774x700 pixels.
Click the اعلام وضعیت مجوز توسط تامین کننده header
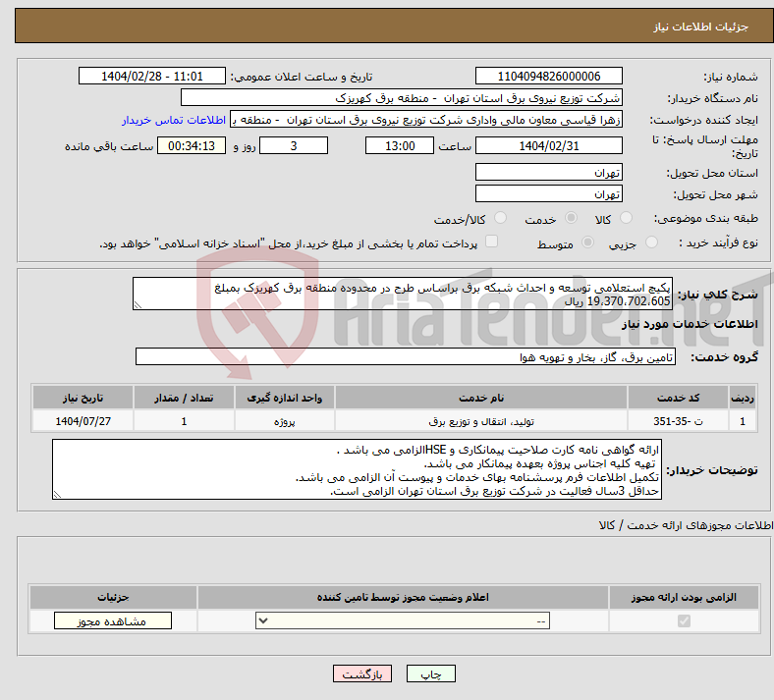click(x=403, y=597)
